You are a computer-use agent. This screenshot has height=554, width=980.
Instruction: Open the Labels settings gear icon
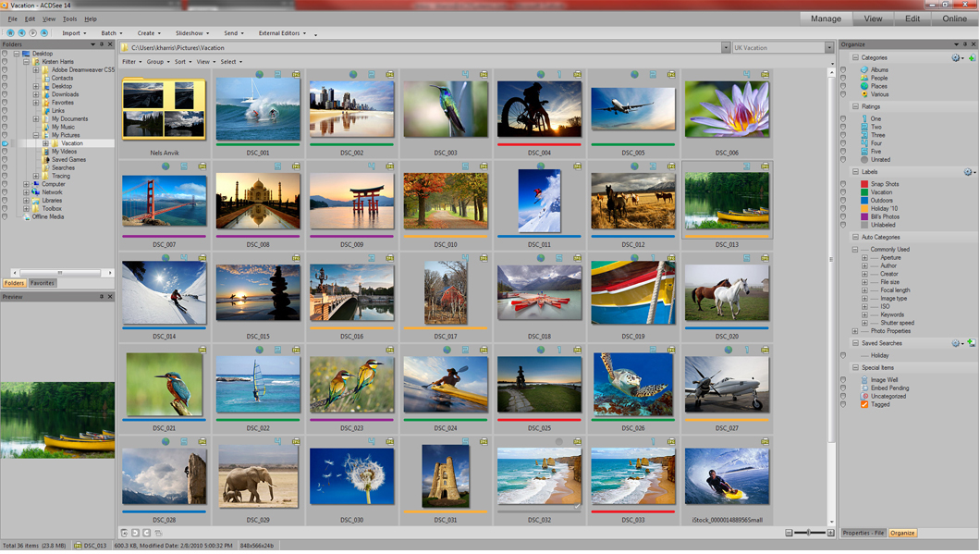point(968,172)
